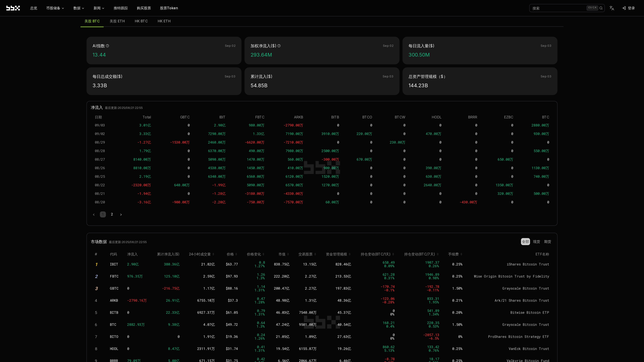Open 推特跟踪 nav item
This screenshot has width=644, height=362.
tap(121, 8)
